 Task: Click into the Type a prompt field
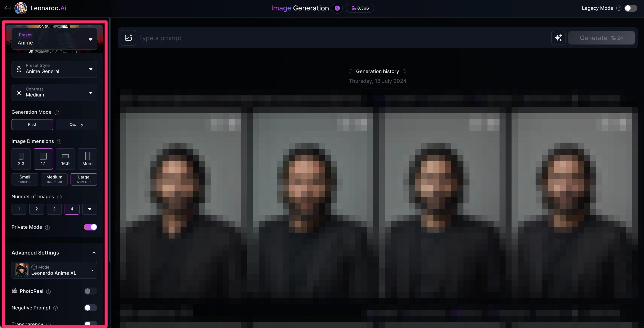(x=342, y=38)
